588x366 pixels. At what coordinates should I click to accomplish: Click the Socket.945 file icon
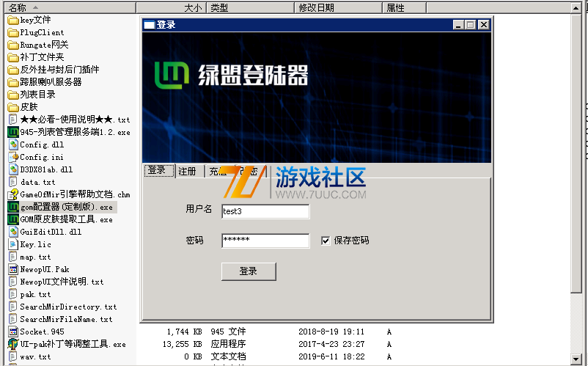(x=13, y=332)
